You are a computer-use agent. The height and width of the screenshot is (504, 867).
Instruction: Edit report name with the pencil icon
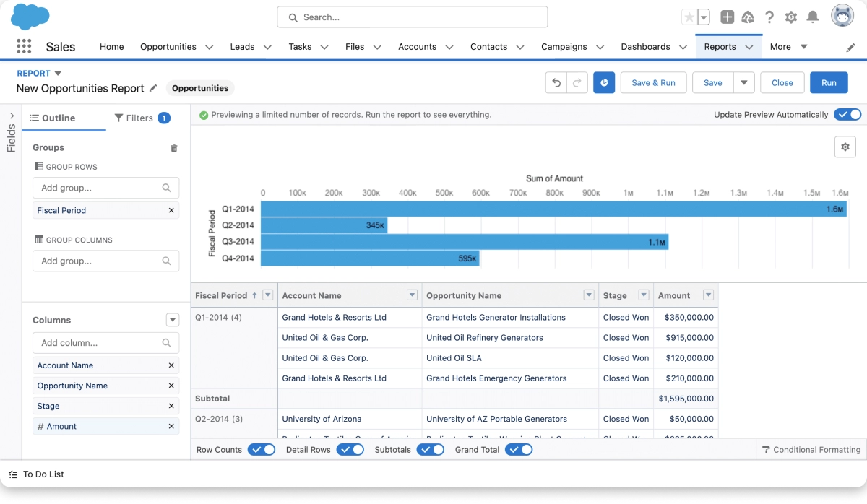[x=153, y=88]
